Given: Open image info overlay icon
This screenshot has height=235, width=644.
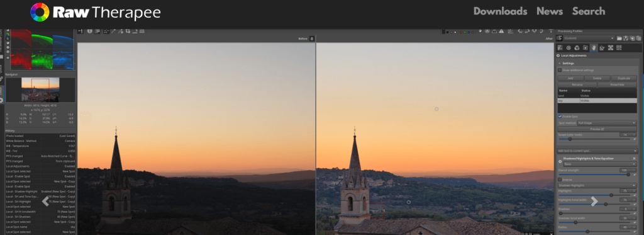Looking at the screenshot, I should coord(89,31).
